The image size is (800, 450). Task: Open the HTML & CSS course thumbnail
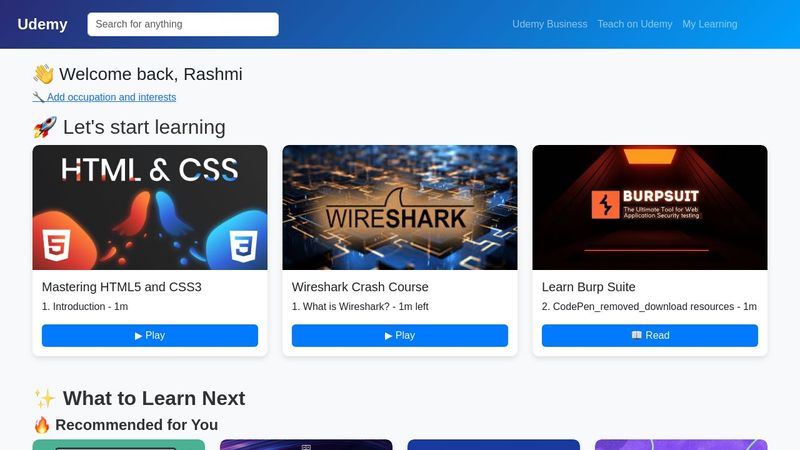click(x=150, y=207)
